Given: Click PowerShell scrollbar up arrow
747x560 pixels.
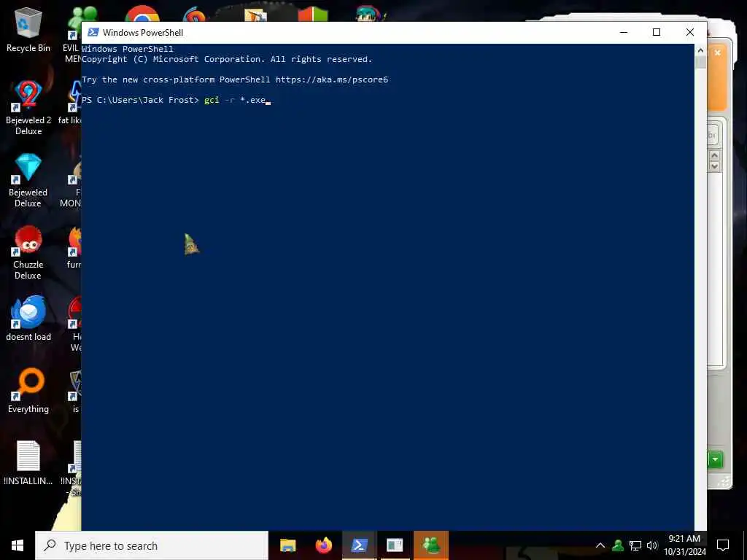Looking at the screenshot, I should (700, 50).
